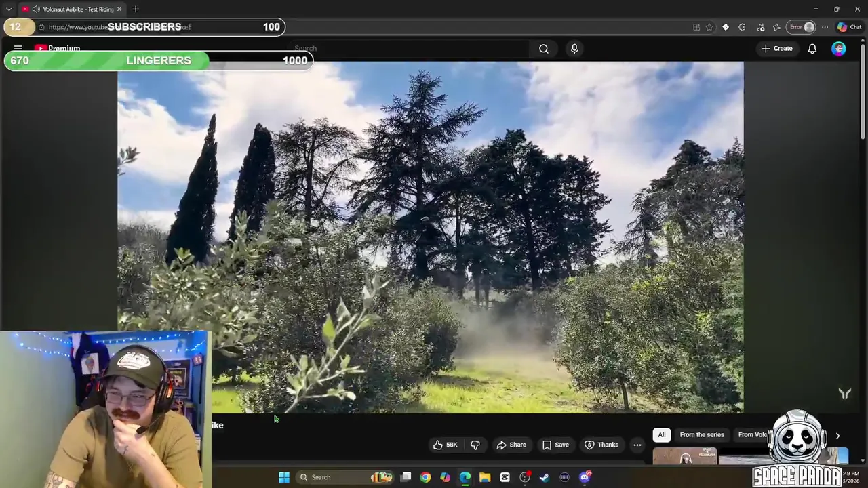Open Discord from the taskbar
Viewport: 868px width, 488px height.
[585, 477]
